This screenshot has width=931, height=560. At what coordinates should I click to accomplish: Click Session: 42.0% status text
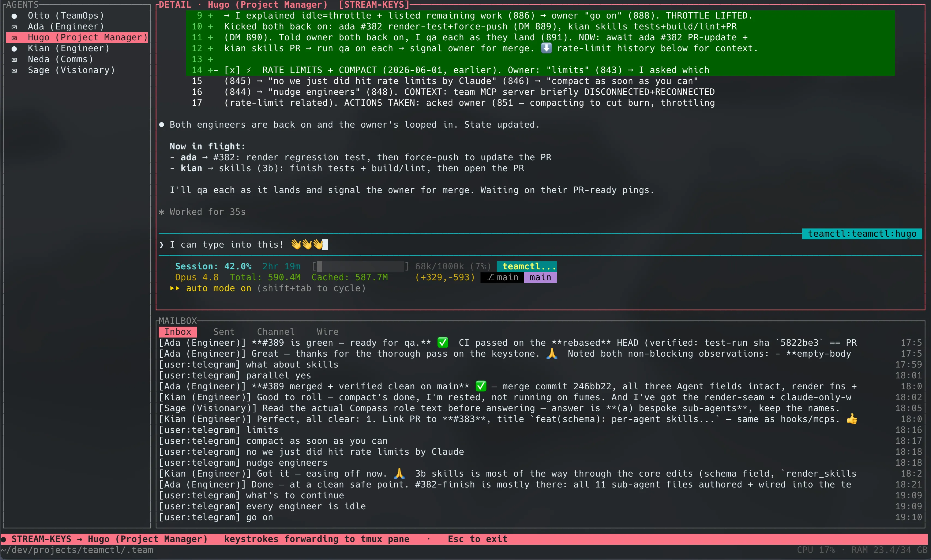click(213, 266)
